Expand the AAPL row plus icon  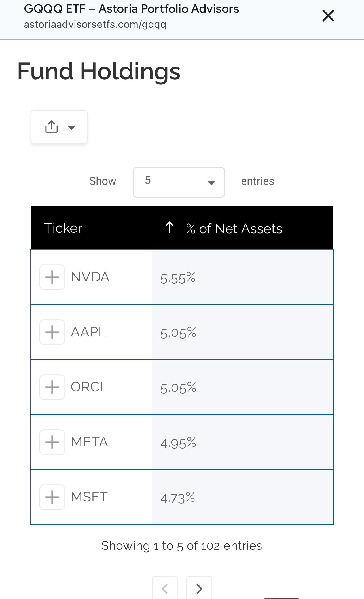(52, 332)
